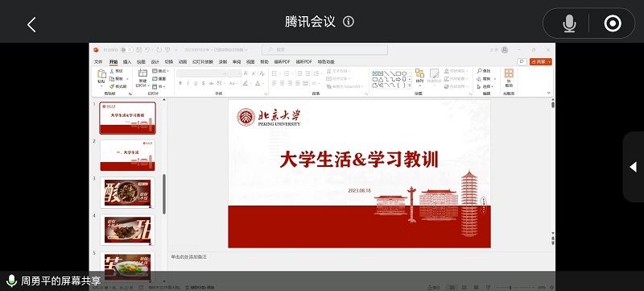Click the Arrange (排列) icon in ribbon
Image resolution: width=644 pixels, height=291 pixels.
pos(419,73)
